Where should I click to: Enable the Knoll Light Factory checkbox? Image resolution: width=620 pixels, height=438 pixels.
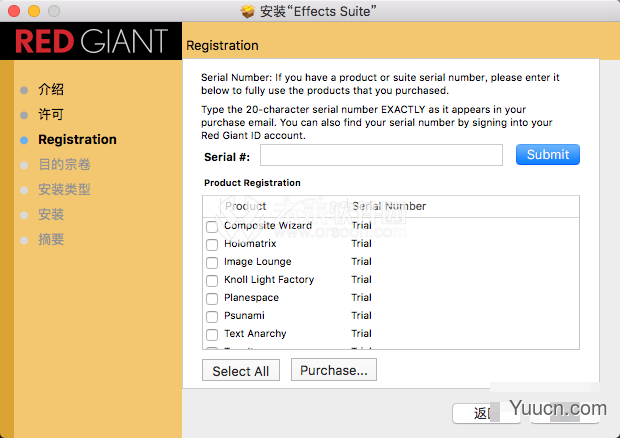(212, 281)
